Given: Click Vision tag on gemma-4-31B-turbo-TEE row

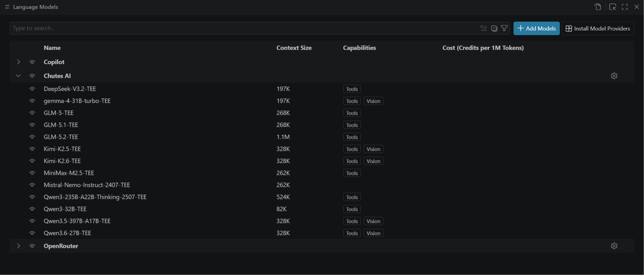Looking at the screenshot, I should pyautogui.click(x=373, y=101).
